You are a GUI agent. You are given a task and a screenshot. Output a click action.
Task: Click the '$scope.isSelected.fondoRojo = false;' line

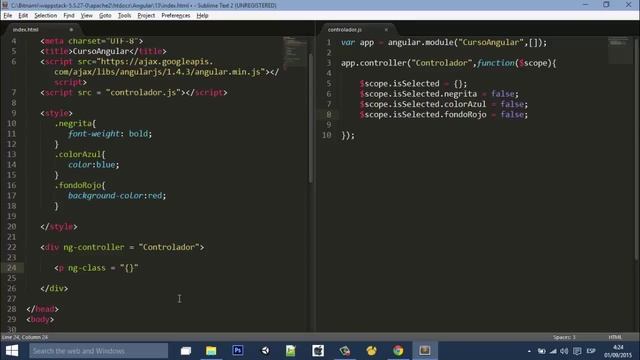444,115
